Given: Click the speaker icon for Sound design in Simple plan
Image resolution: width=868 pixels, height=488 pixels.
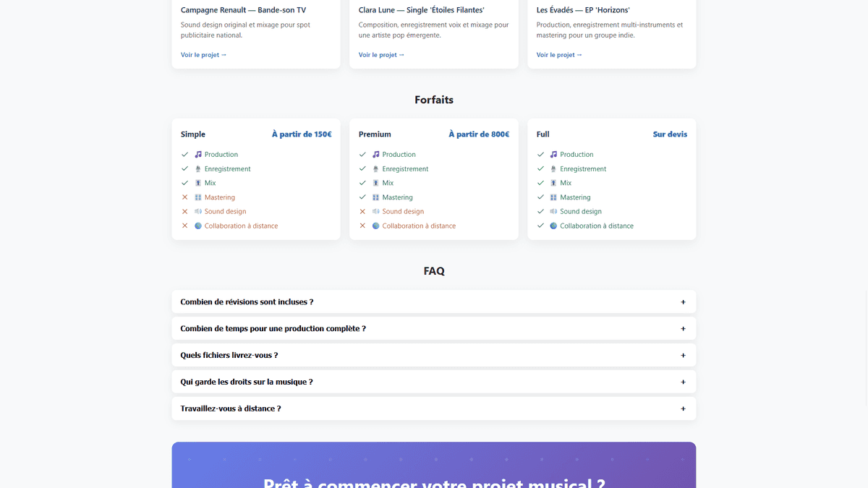Looking at the screenshot, I should point(198,211).
